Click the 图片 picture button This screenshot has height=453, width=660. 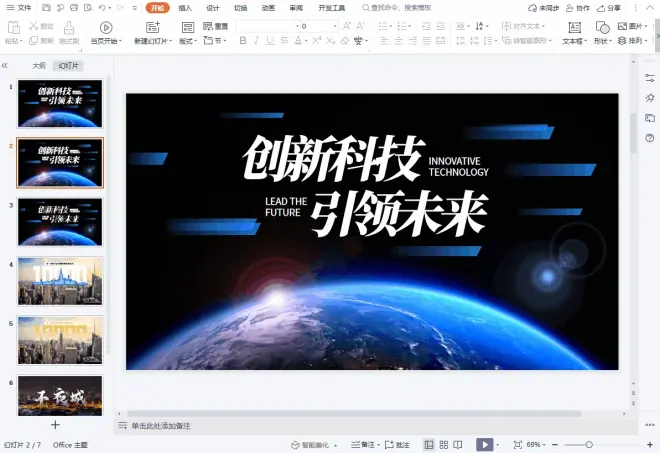pyautogui.click(x=632, y=26)
